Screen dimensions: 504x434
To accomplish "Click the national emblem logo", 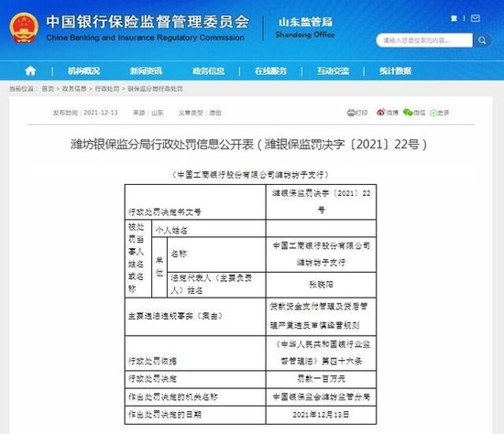I will tap(24, 27).
